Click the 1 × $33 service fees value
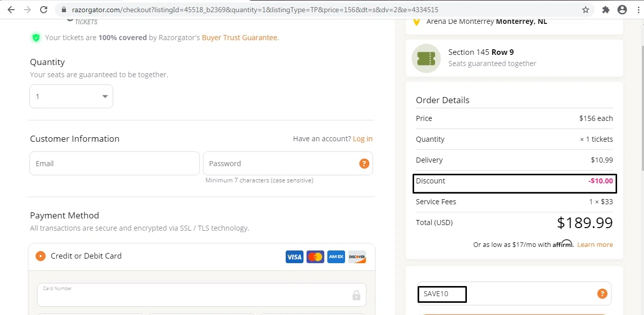 click(601, 202)
